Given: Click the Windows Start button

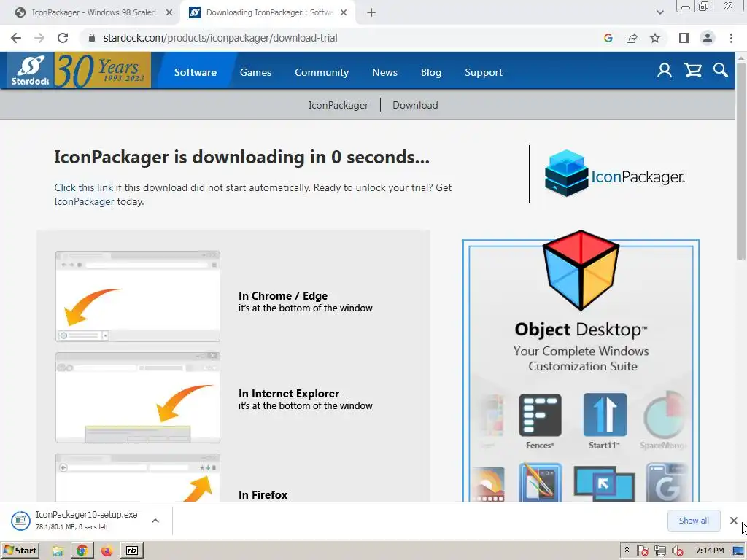Looking at the screenshot, I should (x=20, y=551).
